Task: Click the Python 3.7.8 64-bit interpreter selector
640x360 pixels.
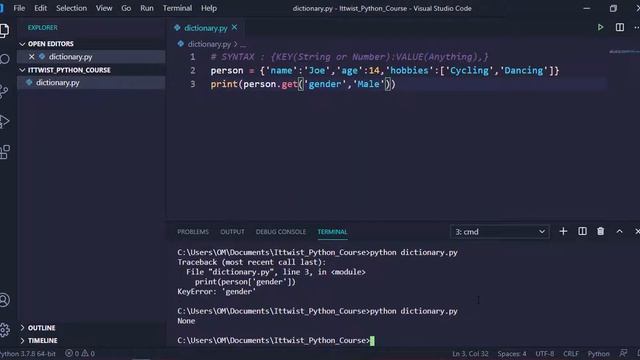Action: click(28, 353)
